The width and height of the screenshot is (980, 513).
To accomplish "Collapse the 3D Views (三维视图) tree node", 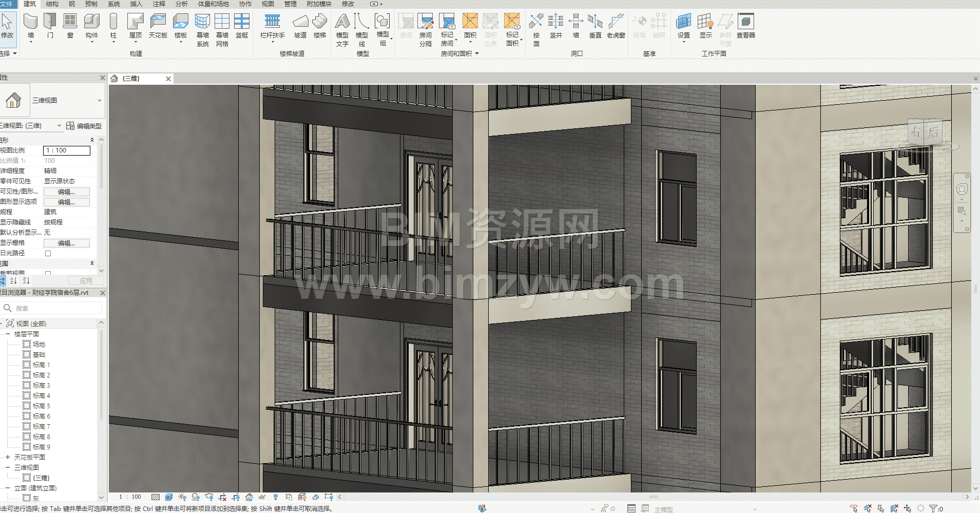I will 8,467.
